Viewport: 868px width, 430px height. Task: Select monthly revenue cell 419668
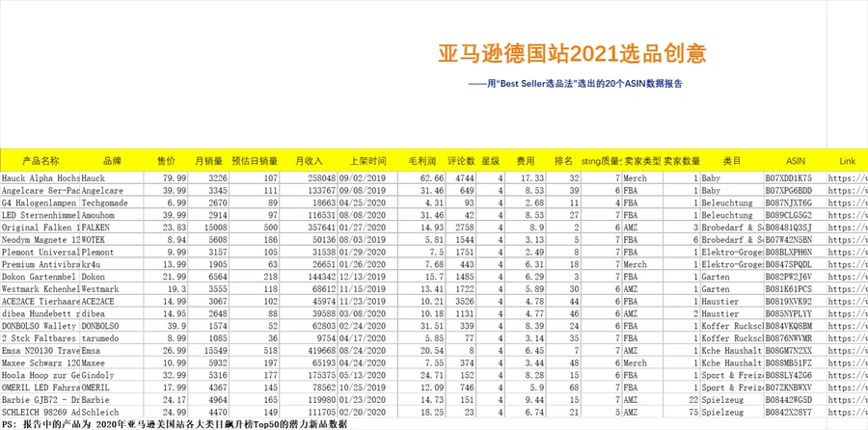click(x=309, y=351)
